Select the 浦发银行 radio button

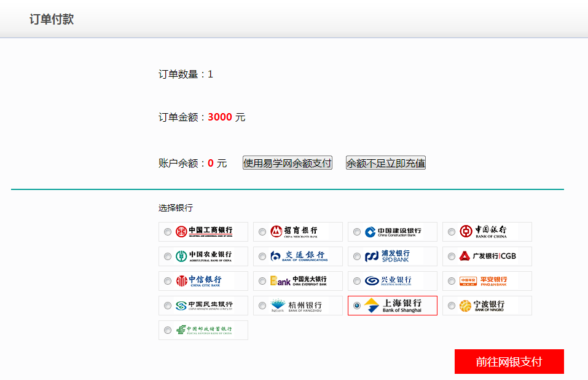357,256
